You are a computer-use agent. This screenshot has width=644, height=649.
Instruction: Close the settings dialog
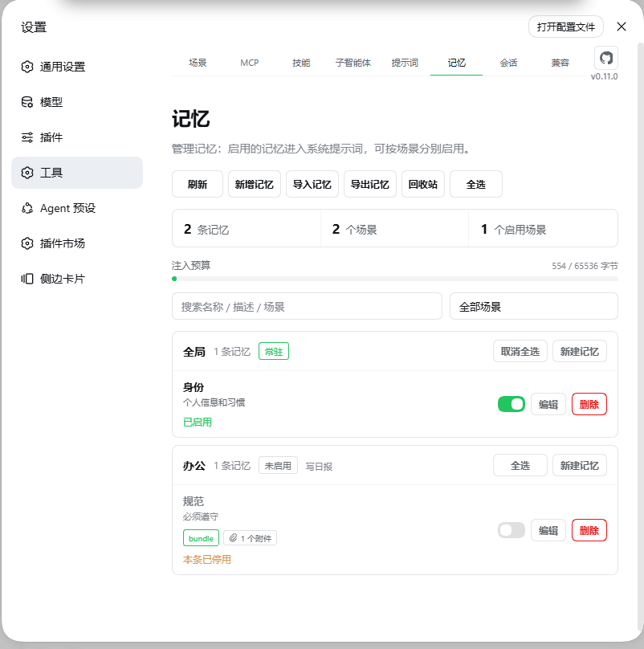[622, 27]
